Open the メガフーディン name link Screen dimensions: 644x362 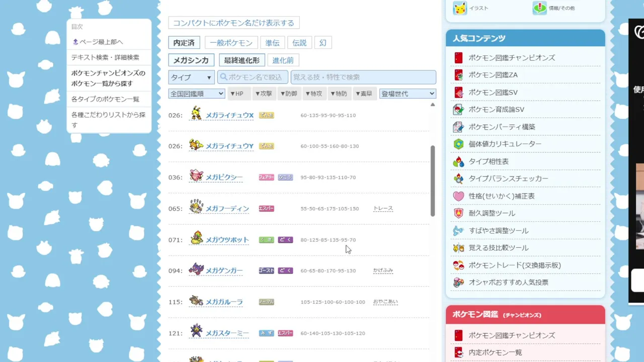(227, 209)
